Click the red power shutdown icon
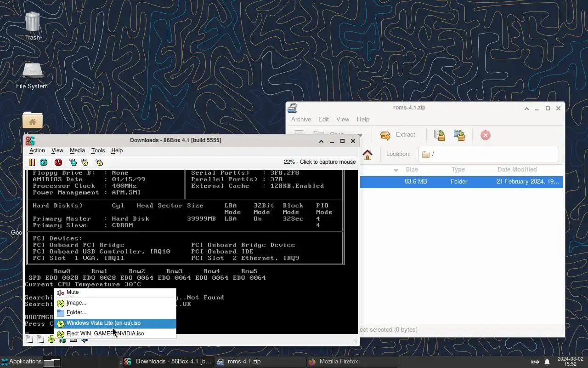The height and width of the screenshot is (368, 588). click(x=58, y=162)
